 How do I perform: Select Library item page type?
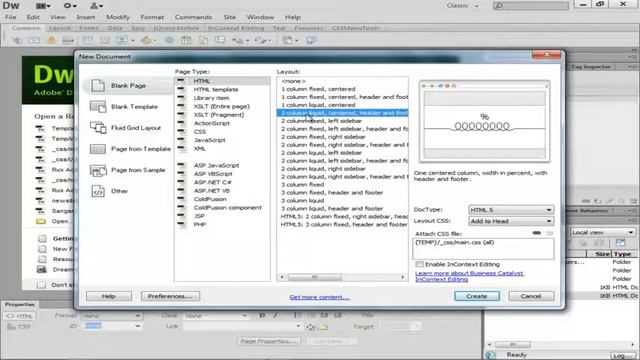(x=211, y=98)
